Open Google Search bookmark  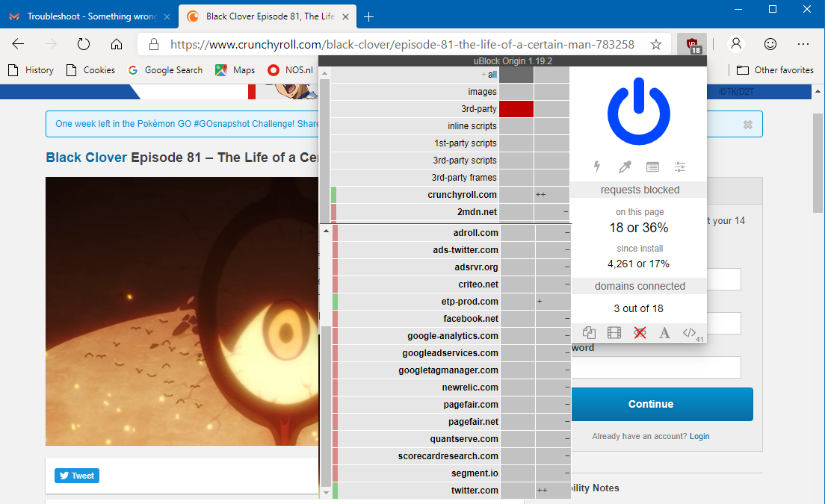[x=165, y=70]
